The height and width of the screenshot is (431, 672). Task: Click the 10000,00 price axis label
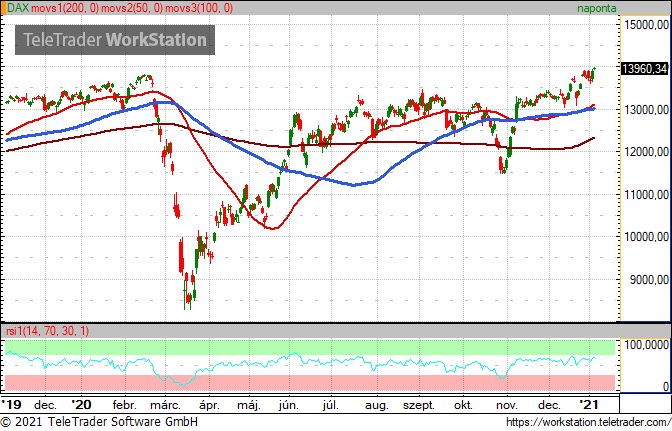(646, 237)
